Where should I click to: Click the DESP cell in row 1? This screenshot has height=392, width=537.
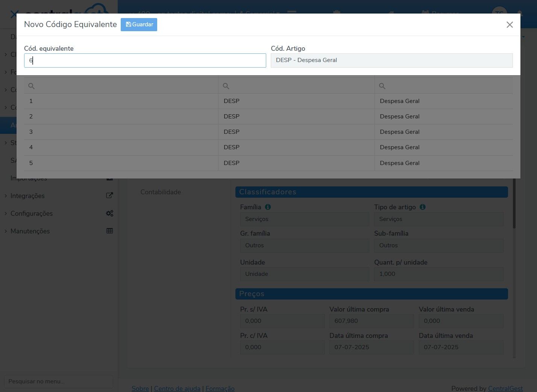(296, 101)
